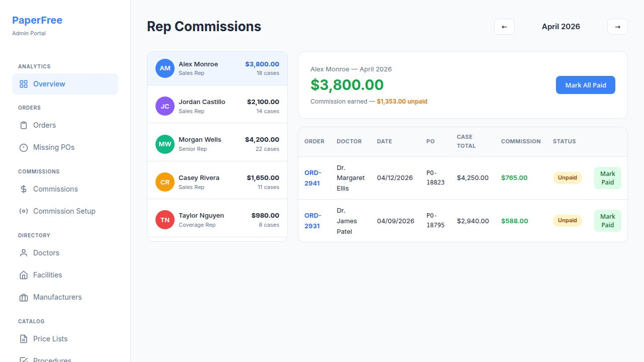Click the PaperFree logo text

(37, 21)
